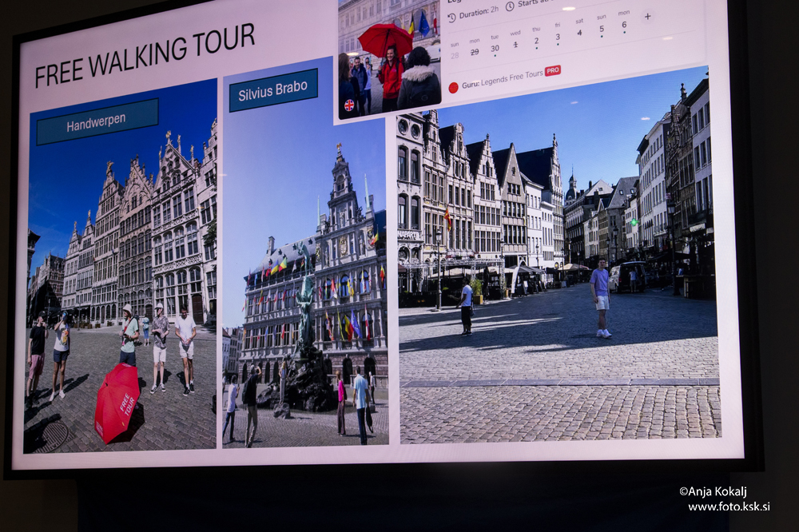This screenshot has width=799, height=532.
Task: Click the Starts at clock icon
Action: point(510,6)
